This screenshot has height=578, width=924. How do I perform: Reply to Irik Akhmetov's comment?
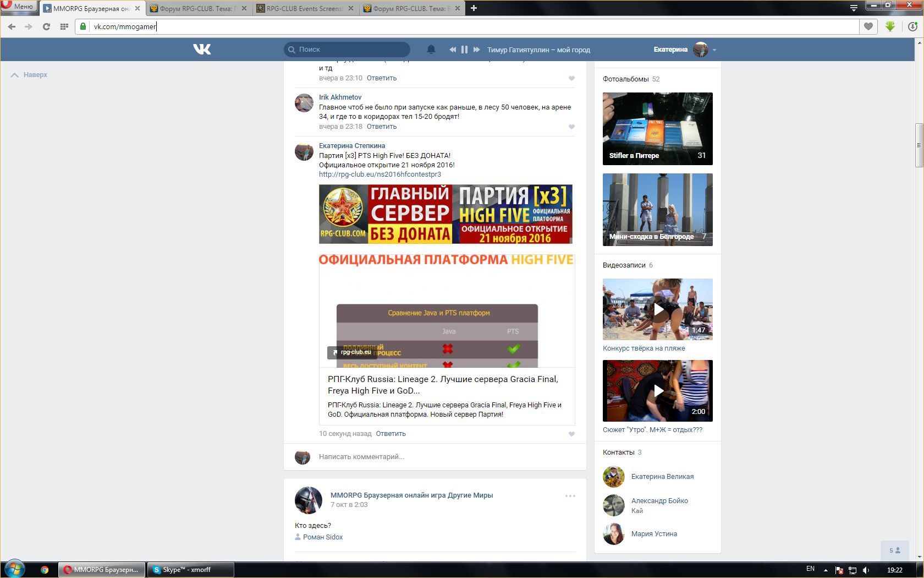pos(381,127)
